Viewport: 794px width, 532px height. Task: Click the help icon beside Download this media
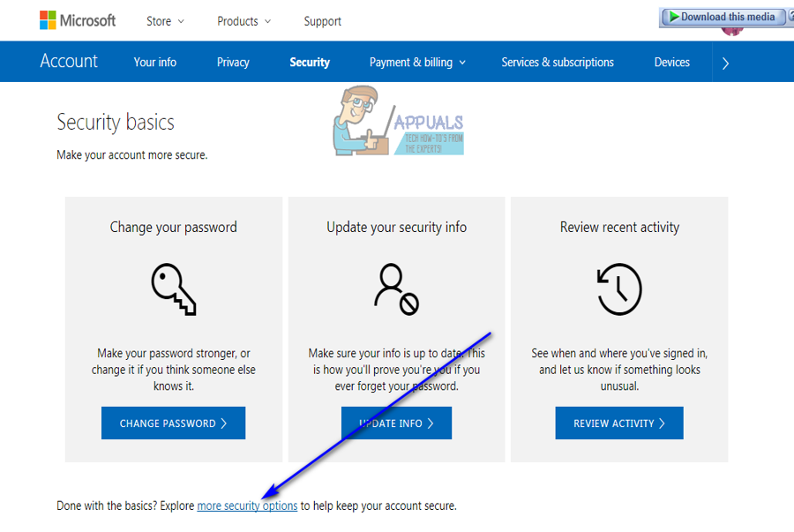click(x=789, y=17)
